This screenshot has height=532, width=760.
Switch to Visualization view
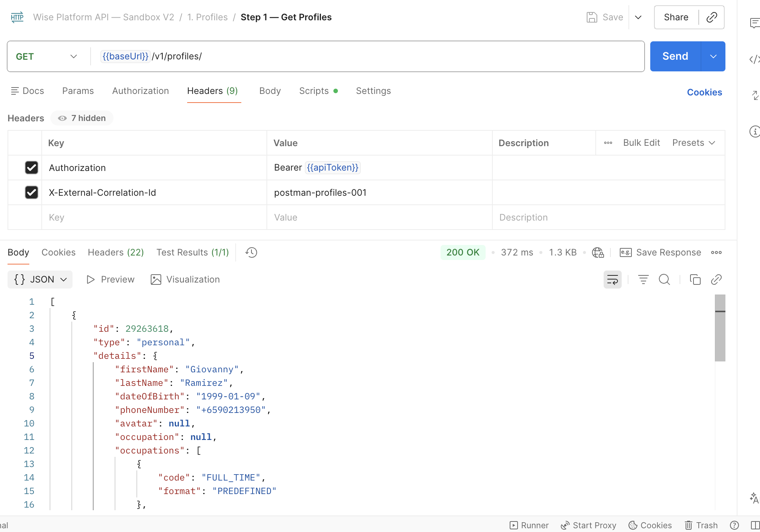click(x=185, y=280)
